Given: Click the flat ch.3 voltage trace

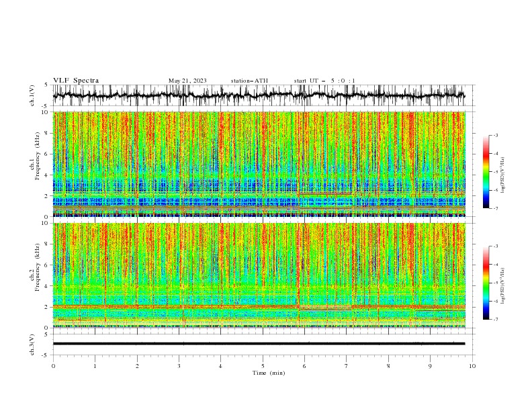Looking at the screenshot, I should pos(259,344).
